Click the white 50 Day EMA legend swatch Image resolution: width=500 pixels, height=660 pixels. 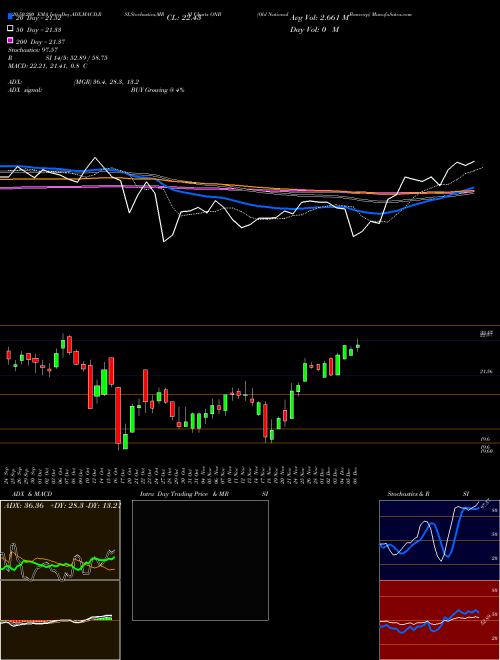click(10, 29)
